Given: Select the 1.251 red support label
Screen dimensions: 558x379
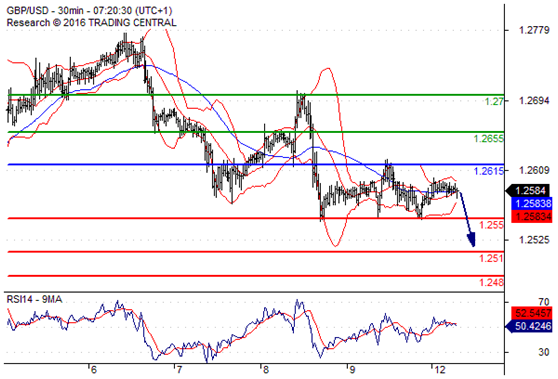Looking at the screenshot, I should (x=492, y=258).
